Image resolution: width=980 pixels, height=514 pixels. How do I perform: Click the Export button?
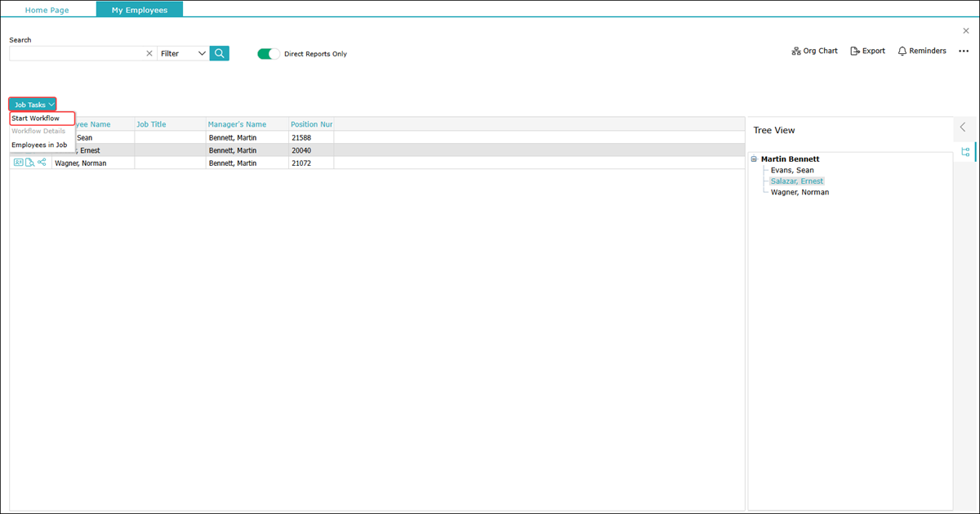pos(867,51)
